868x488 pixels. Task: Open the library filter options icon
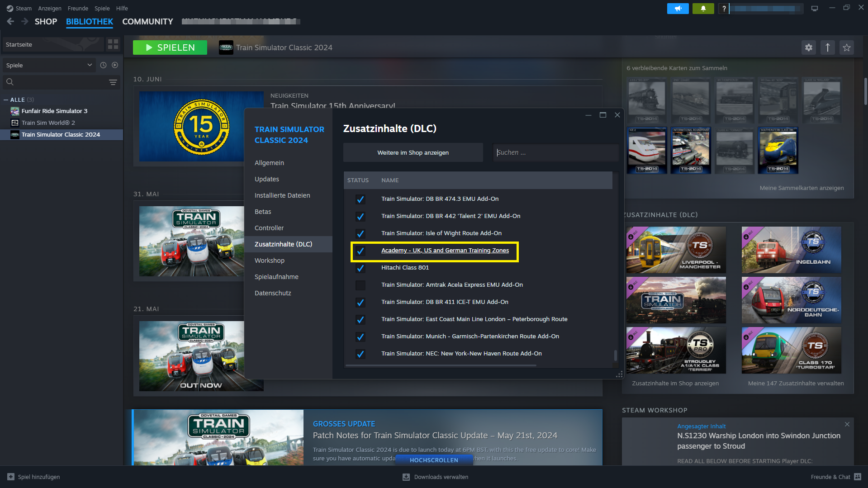pyautogui.click(x=113, y=82)
